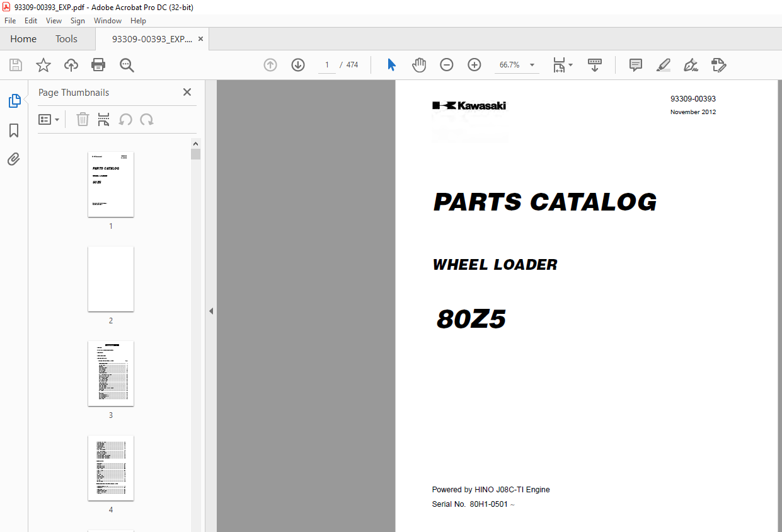This screenshot has height=532, width=782.
Task: Rotate pages clockwise
Action: (147, 120)
